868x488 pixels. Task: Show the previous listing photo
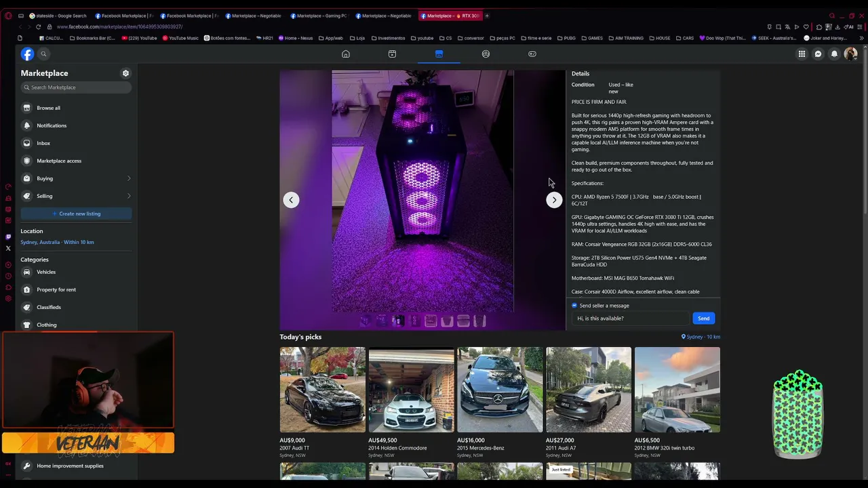[291, 200]
